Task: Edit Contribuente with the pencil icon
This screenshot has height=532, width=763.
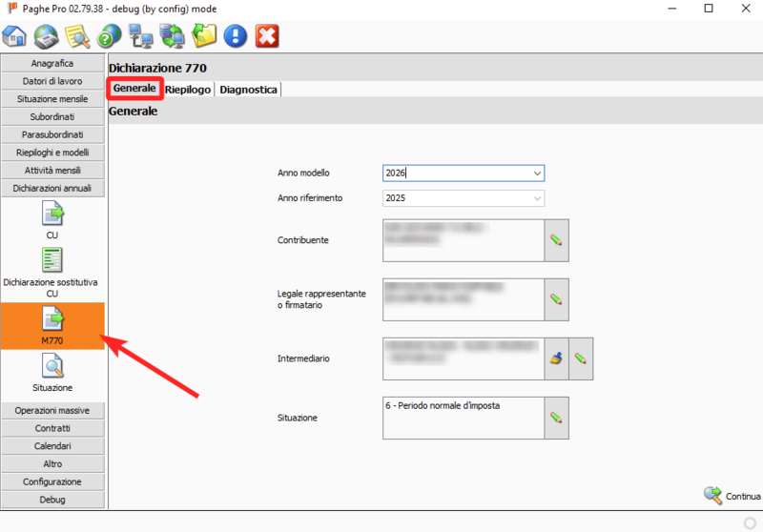Action: tap(556, 240)
